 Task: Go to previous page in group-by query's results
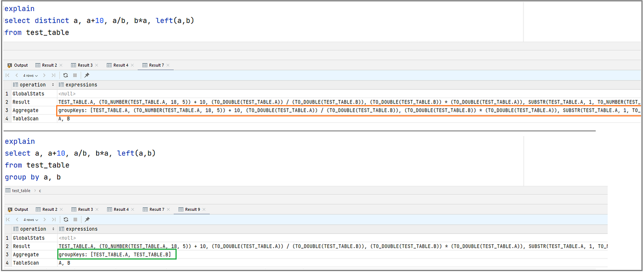(x=17, y=220)
